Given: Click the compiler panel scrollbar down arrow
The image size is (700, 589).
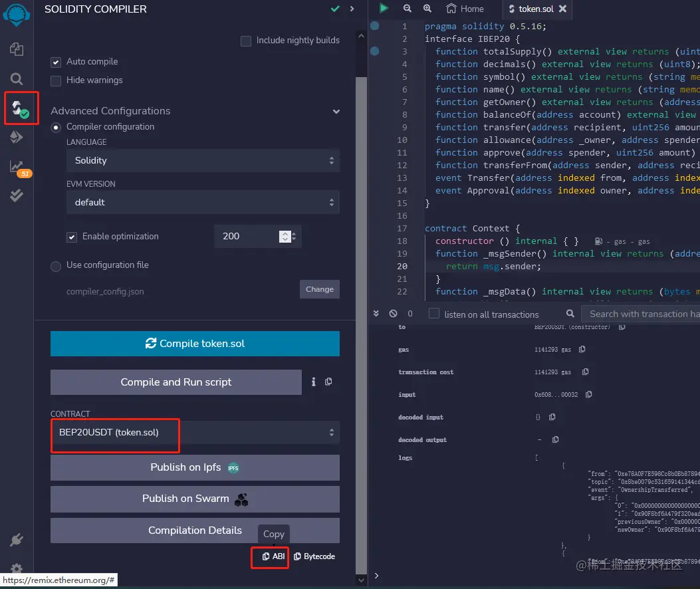Looking at the screenshot, I should click(361, 580).
